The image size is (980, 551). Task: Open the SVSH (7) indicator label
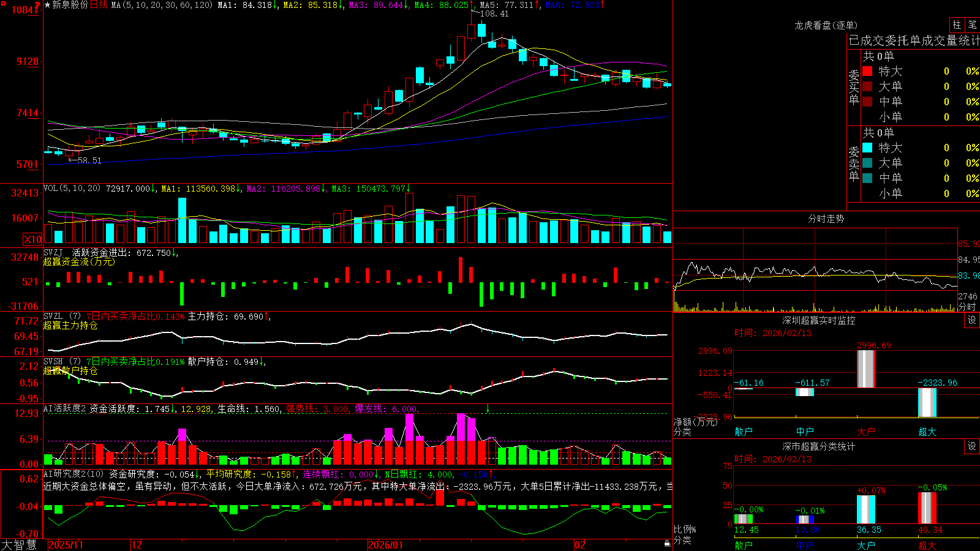(62, 361)
